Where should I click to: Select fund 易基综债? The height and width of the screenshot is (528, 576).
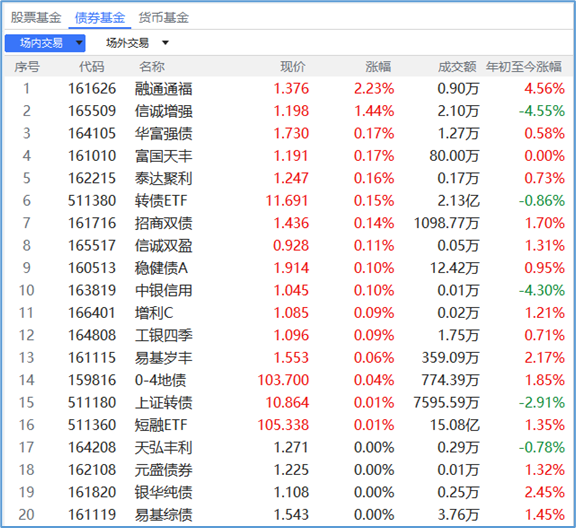(x=163, y=514)
